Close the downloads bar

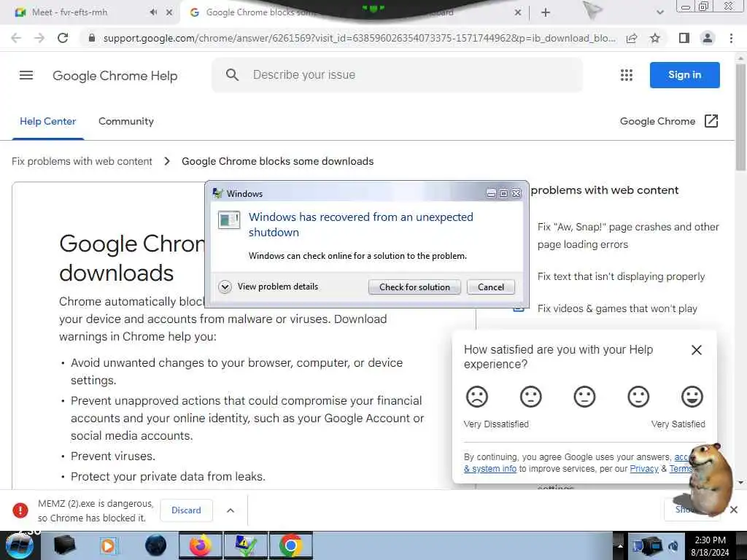734,510
